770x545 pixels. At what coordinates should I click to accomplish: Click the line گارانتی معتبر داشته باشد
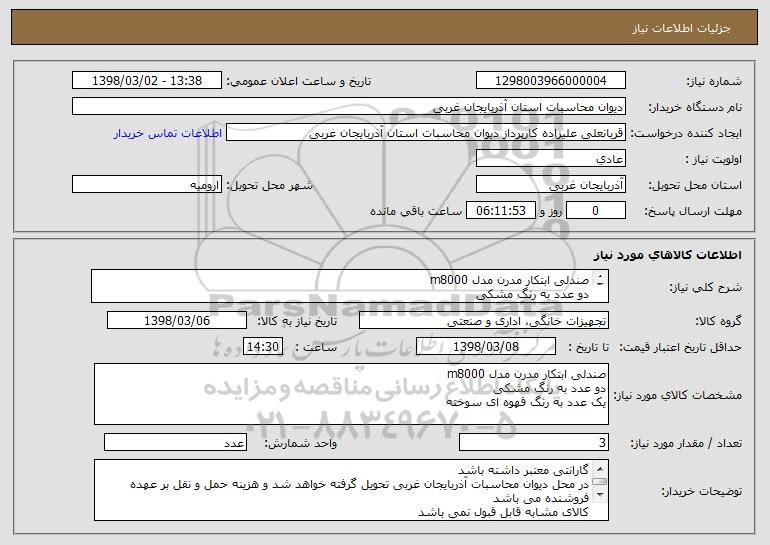(523, 470)
